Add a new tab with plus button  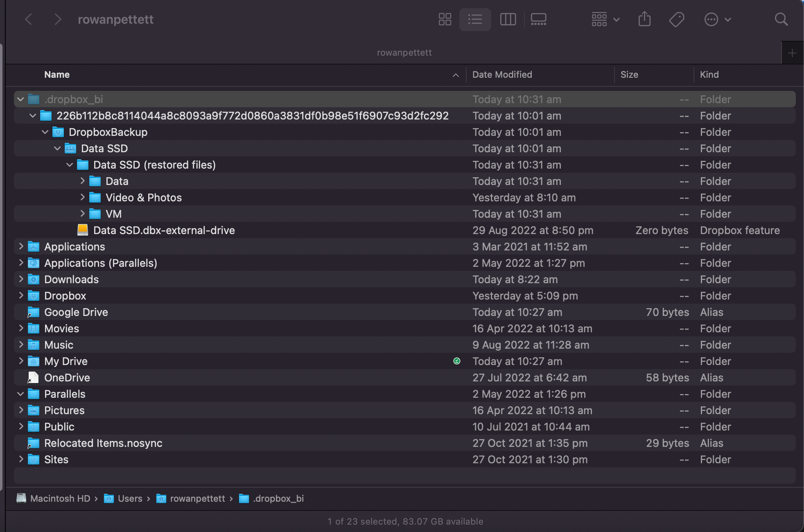pyautogui.click(x=792, y=53)
